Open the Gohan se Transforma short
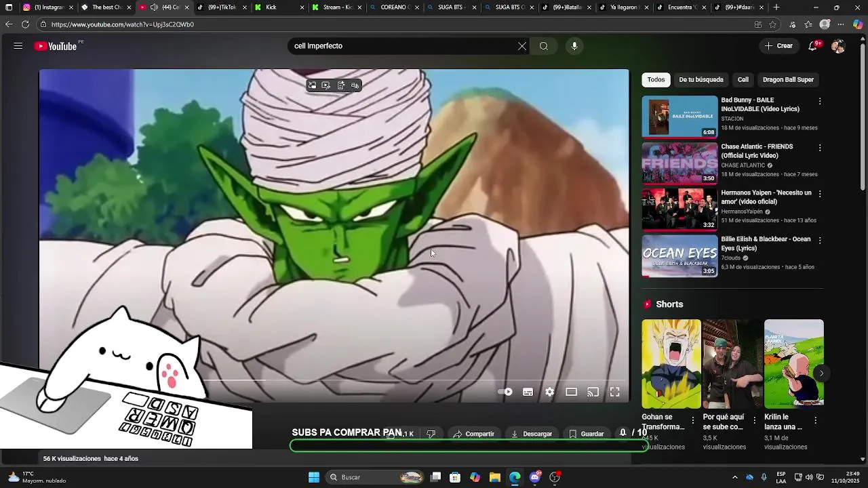The height and width of the screenshot is (488, 868). 671,364
